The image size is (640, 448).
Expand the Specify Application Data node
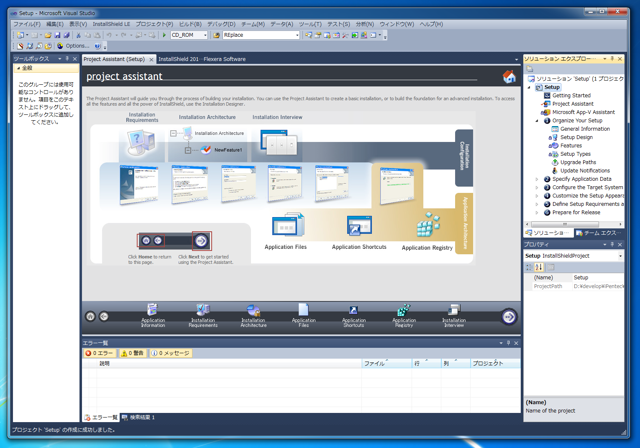click(537, 179)
